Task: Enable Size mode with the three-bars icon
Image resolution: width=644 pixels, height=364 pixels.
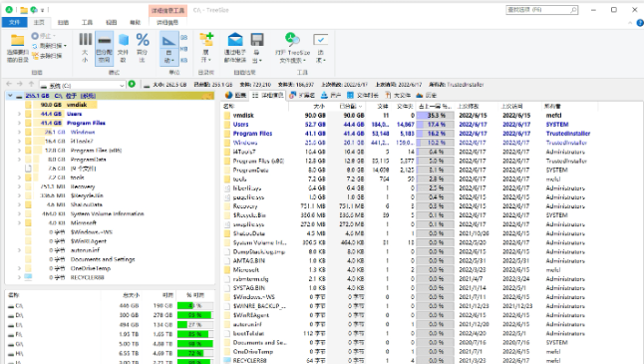Action: [x=85, y=40]
